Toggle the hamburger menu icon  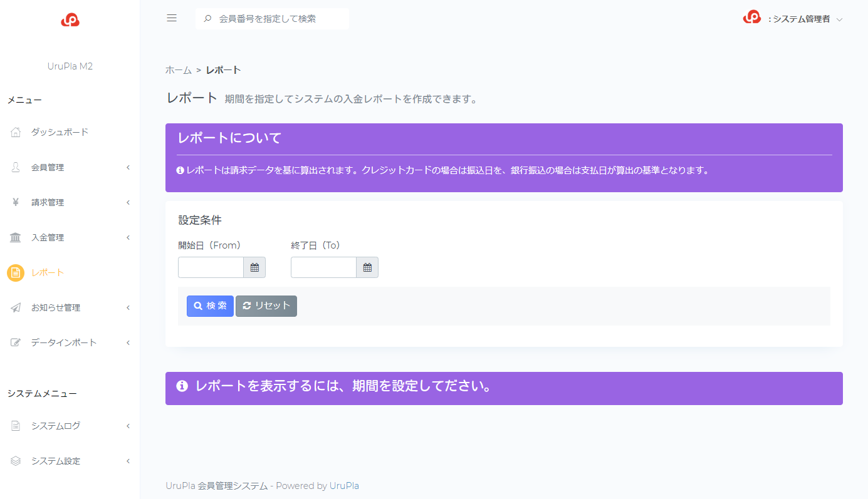click(x=172, y=18)
